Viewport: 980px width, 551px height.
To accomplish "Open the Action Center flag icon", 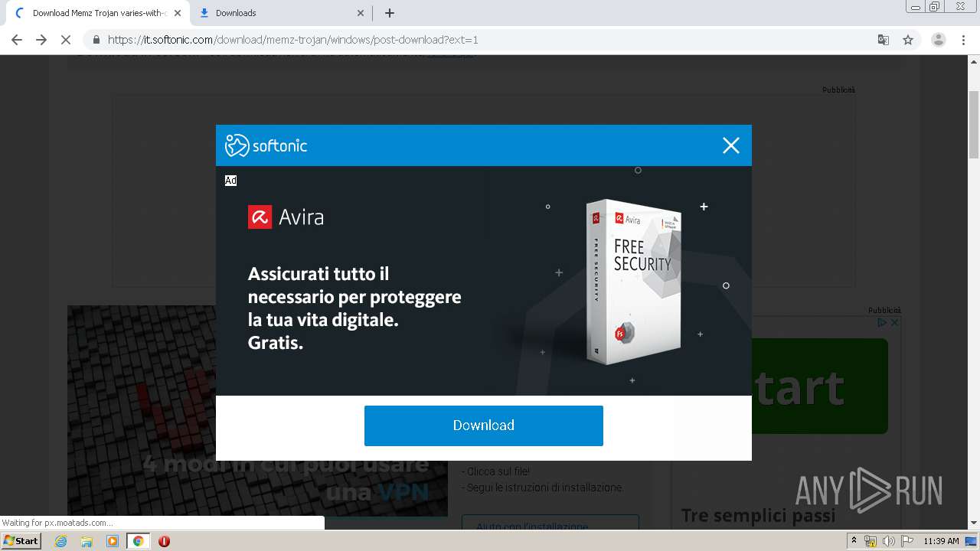I will click(x=906, y=541).
